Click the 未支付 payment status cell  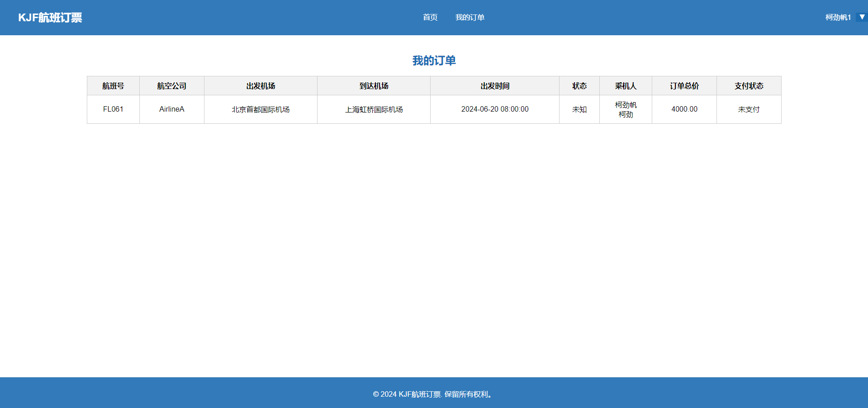pyautogui.click(x=749, y=109)
